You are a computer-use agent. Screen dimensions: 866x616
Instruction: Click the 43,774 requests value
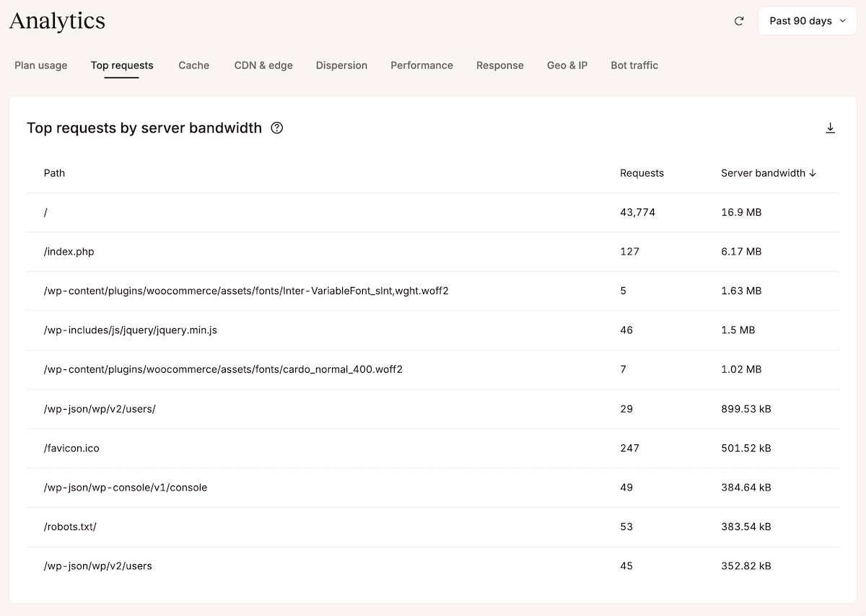click(x=638, y=213)
